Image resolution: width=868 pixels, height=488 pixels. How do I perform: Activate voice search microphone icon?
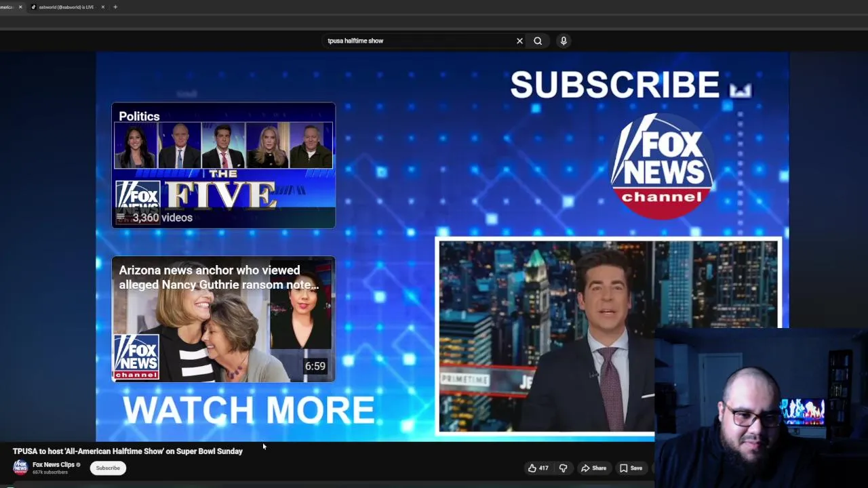pos(564,41)
